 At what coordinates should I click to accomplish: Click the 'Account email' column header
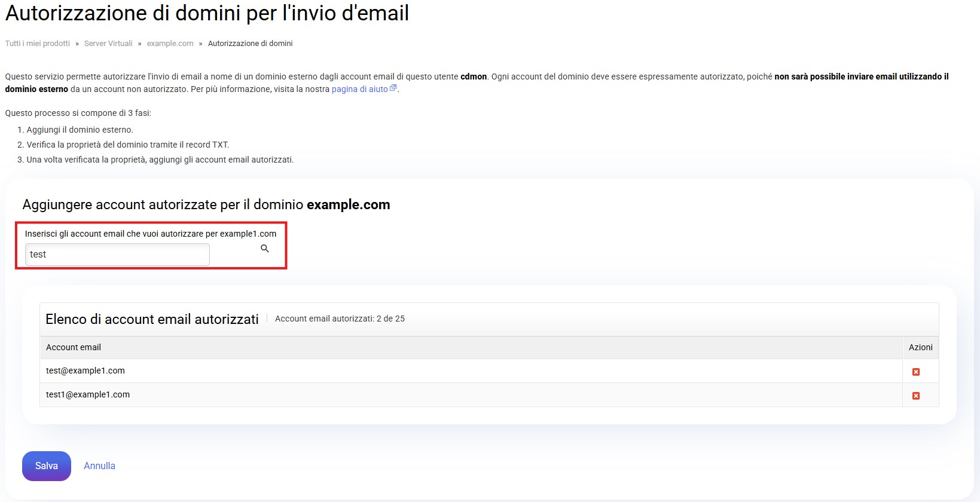pos(74,347)
